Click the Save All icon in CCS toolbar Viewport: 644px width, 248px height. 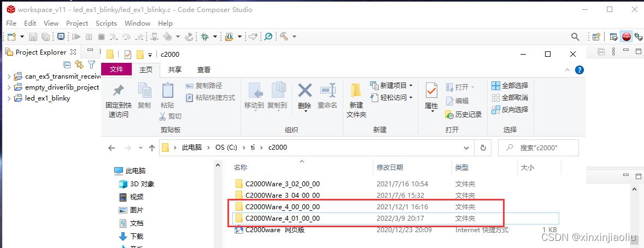click(45, 37)
